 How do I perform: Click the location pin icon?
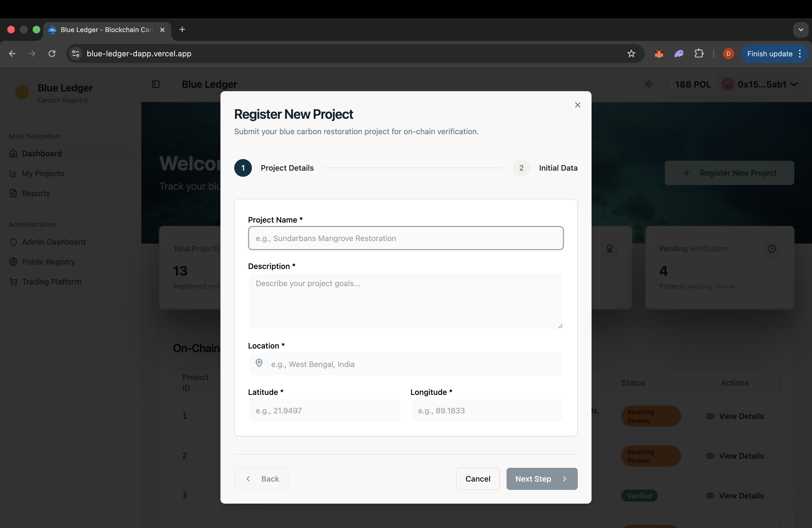pyautogui.click(x=259, y=363)
